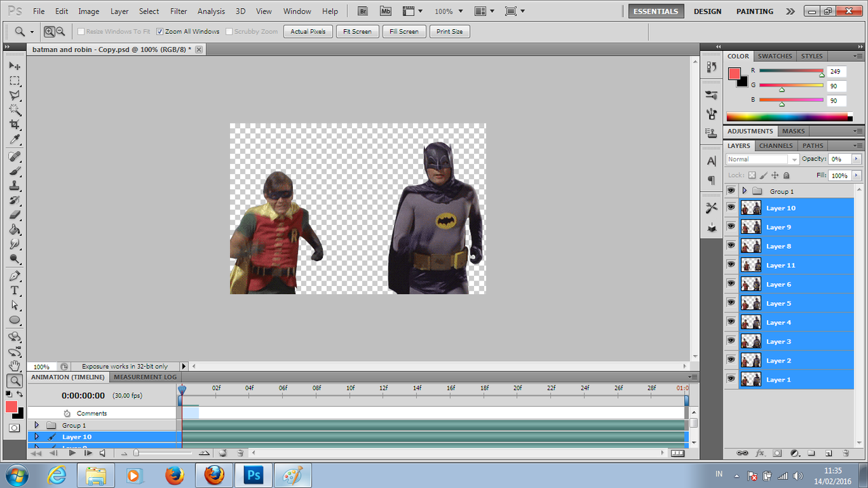Create new fill or adjustment layer
The height and width of the screenshot is (488, 868).
pyautogui.click(x=795, y=453)
